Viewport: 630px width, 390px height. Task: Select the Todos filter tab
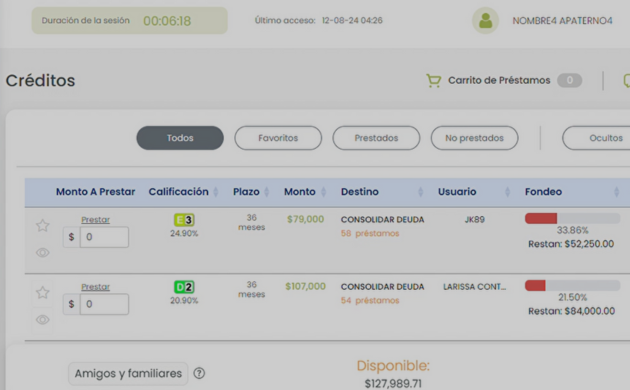click(180, 138)
